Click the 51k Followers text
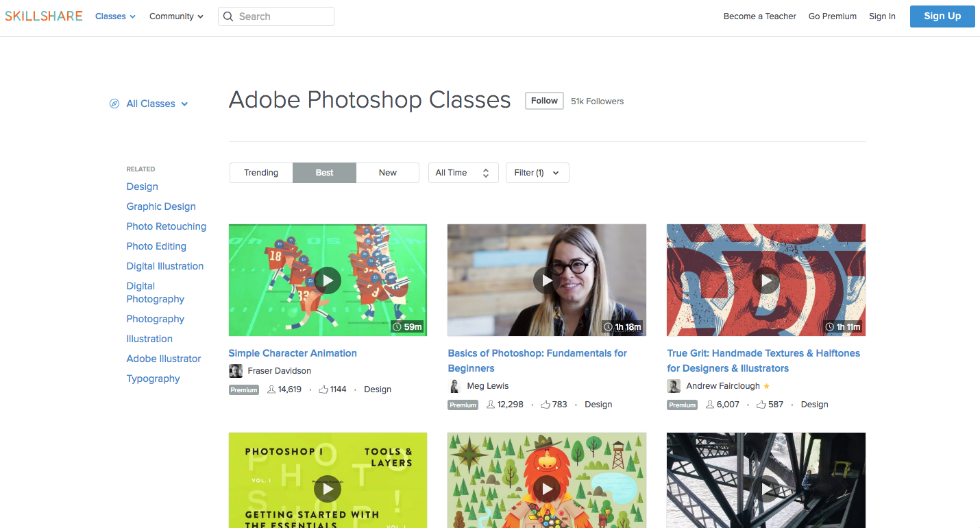Image resolution: width=980 pixels, height=528 pixels. 598,101
